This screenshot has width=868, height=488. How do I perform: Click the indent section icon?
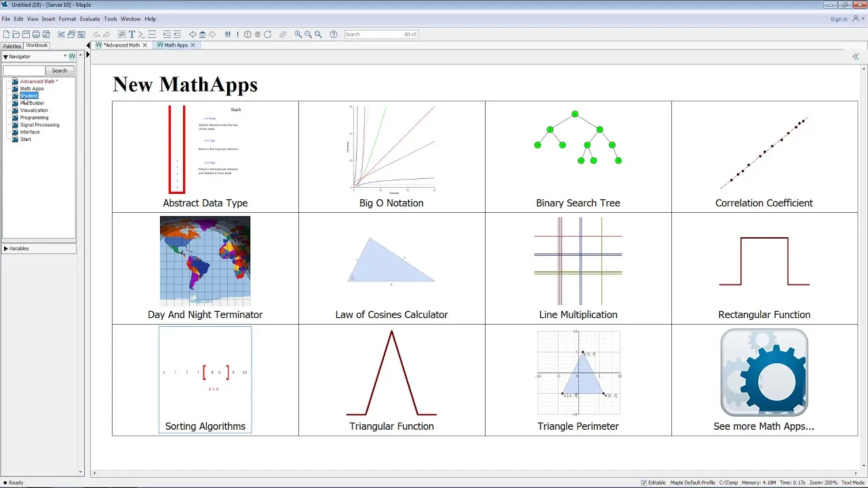click(x=167, y=34)
